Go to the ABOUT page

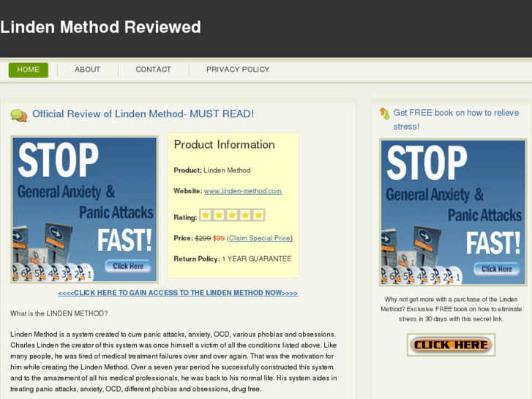point(88,70)
